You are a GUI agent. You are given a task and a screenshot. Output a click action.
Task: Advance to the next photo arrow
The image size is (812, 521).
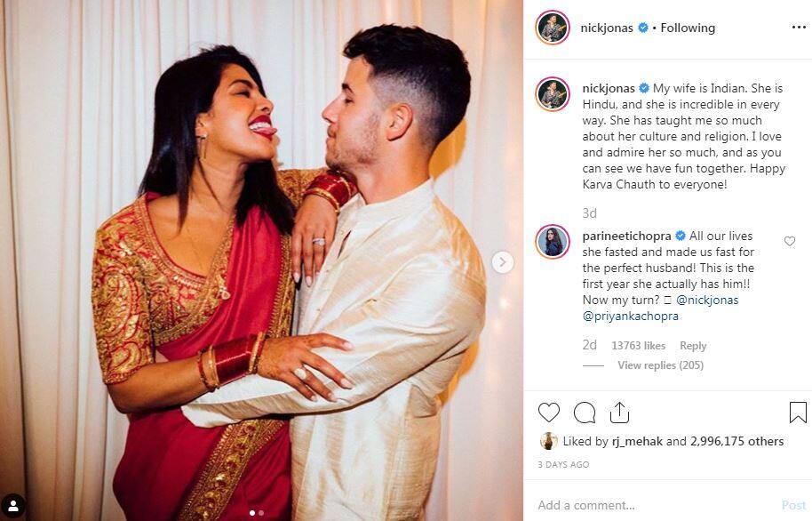coord(502,261)
